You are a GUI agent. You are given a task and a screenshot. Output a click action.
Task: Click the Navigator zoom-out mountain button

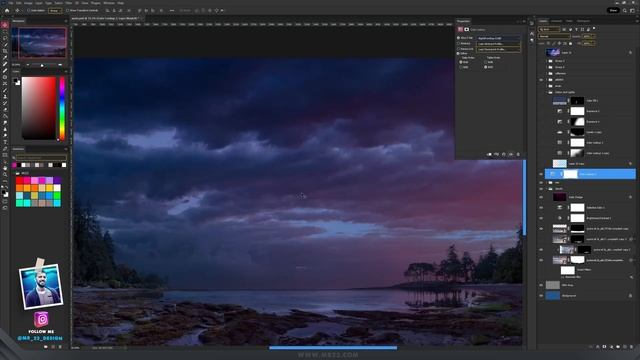(28, 64)
